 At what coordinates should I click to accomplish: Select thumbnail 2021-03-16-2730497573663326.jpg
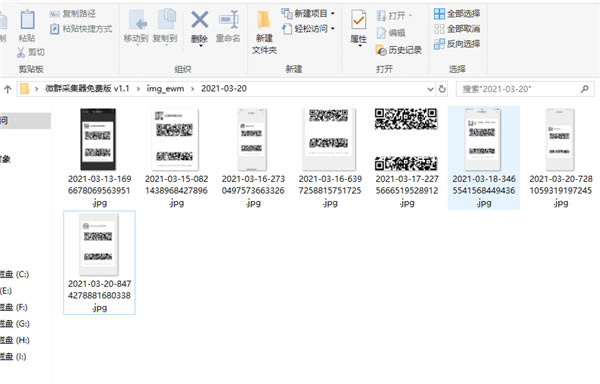(x=252, y=139)
